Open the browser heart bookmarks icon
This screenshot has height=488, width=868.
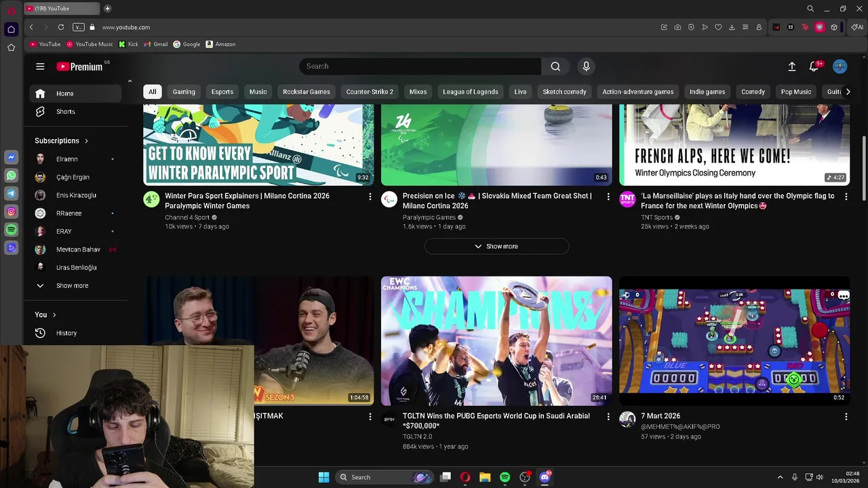point(718,27)
